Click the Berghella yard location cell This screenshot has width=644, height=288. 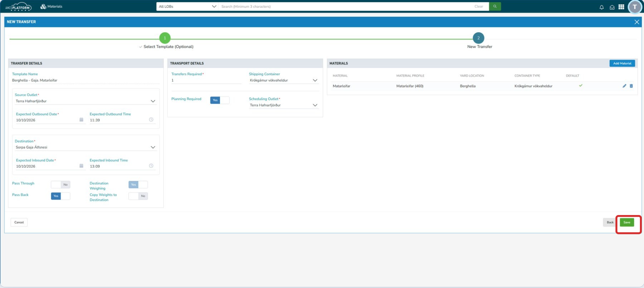pyautogui.click(x=468, y=86)
